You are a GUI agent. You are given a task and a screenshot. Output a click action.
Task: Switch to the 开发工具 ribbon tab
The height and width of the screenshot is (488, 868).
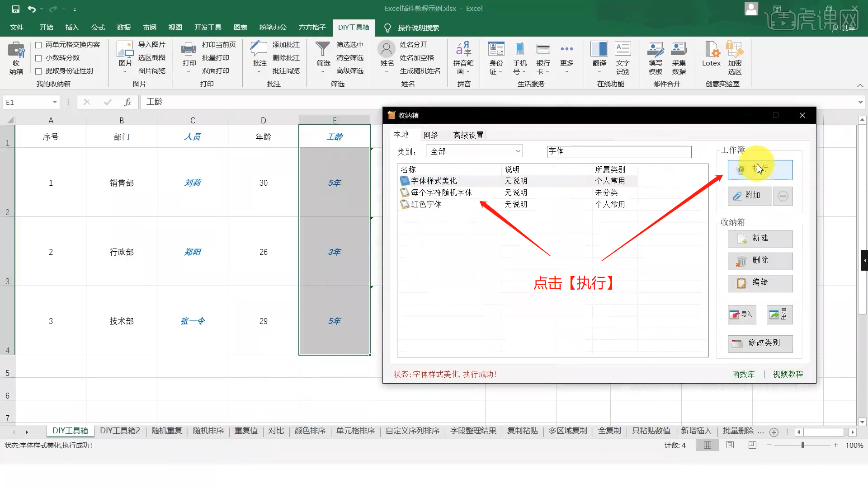[208, 28]
